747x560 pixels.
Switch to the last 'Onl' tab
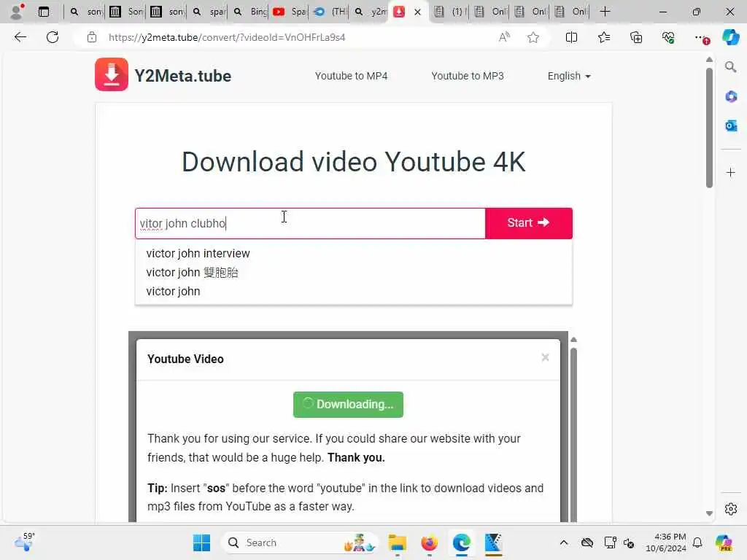572,12
